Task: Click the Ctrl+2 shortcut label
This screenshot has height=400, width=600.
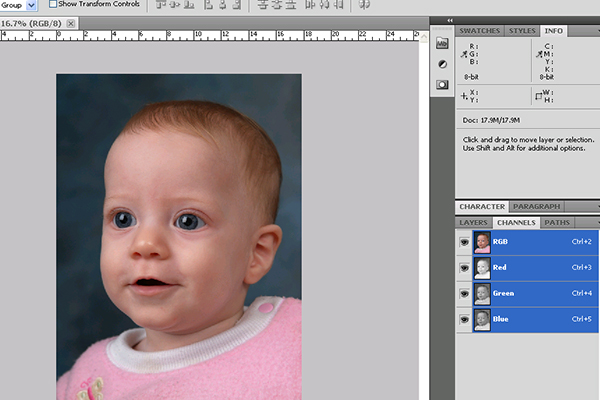Action: tap(582, 242)
